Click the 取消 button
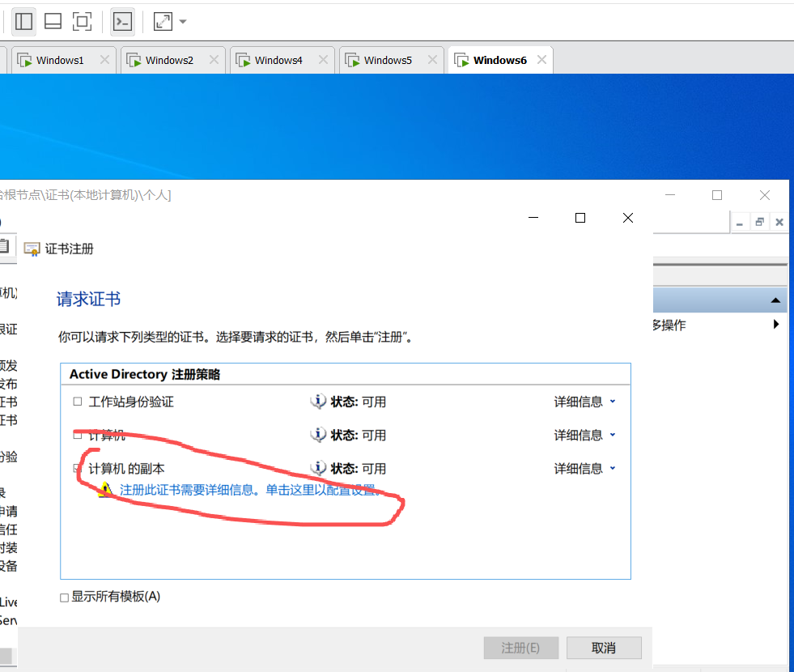The image size is (794, 672). point(604,648)
